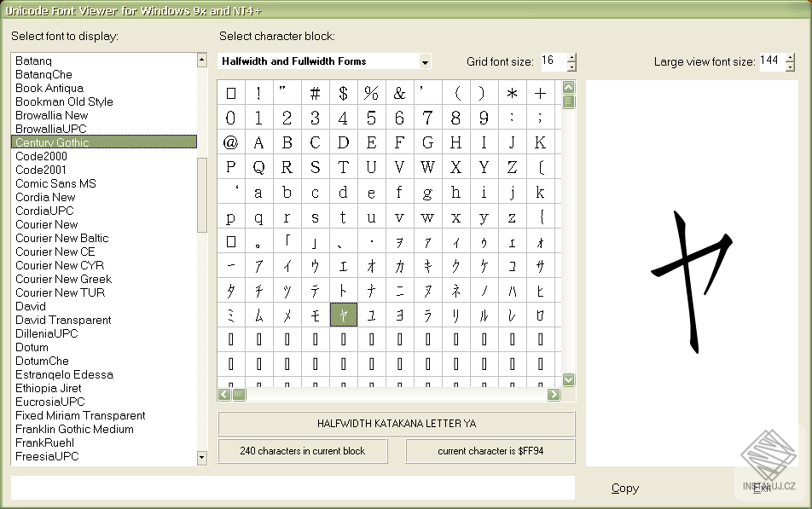Increase the Grid font size with the up arrow
The height and width of the screenshot is (509, 812).
(x=571, y=56)
